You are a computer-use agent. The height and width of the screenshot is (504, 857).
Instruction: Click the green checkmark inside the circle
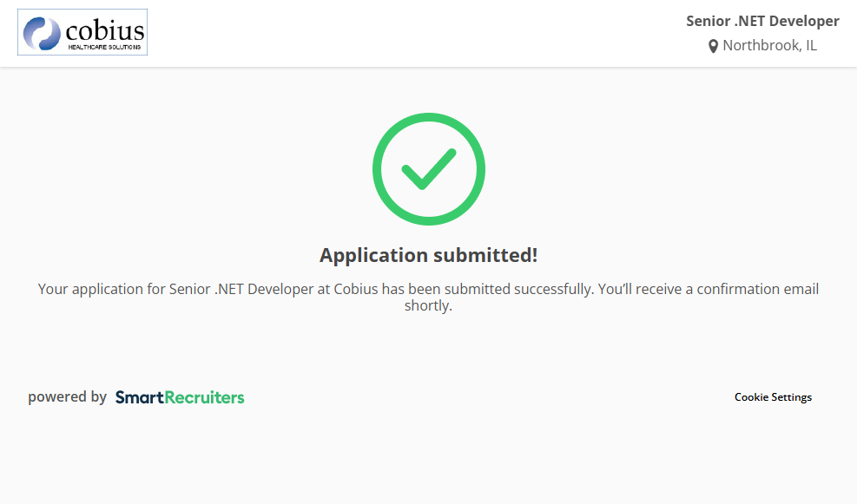coord(428,168)
